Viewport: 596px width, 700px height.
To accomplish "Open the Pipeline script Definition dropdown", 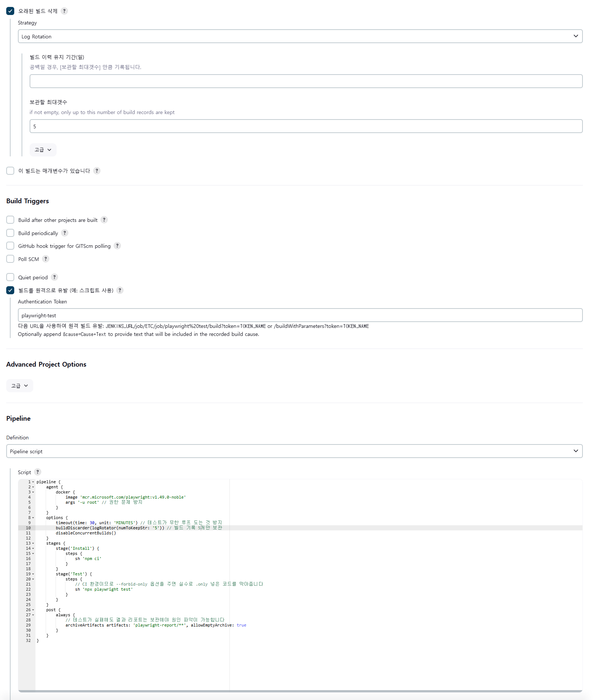I will [295, 451].
